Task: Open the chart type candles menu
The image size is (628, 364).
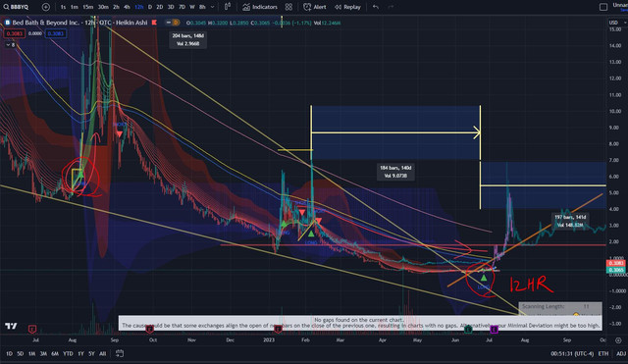Action: [227, 7]
